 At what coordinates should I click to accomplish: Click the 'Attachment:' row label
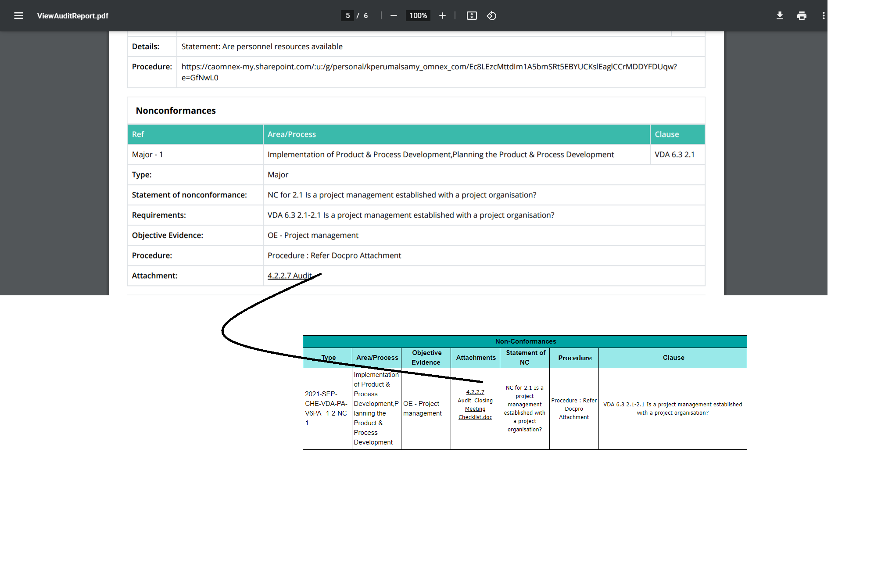click(154, 276)
